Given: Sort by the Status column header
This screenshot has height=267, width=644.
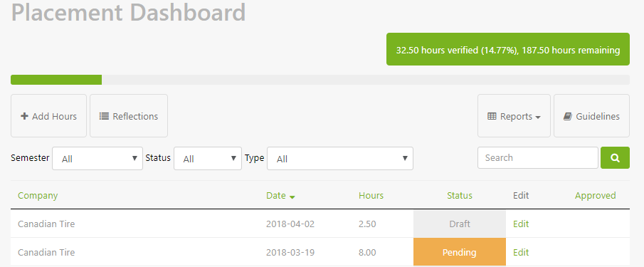Looking at the screenshot, I should coord(460,196).
